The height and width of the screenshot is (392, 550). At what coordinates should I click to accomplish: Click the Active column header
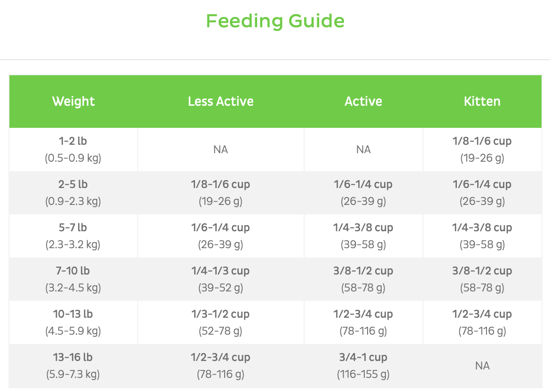363,102
